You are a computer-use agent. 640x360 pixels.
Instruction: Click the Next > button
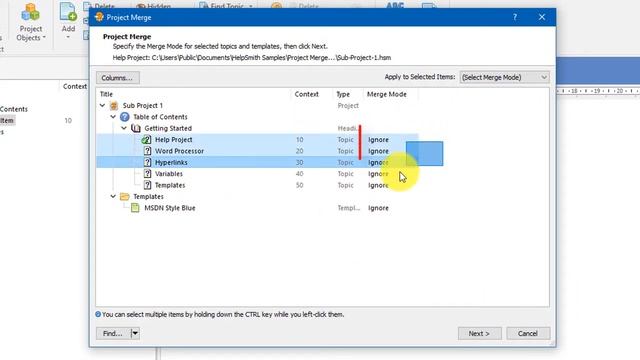click(x=479, y=333)
